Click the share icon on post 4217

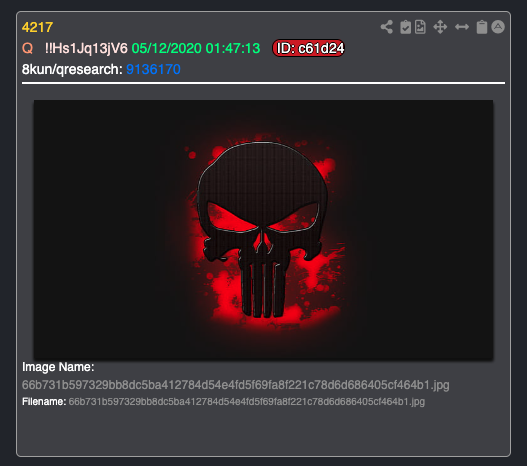click(x=387, y=27)
